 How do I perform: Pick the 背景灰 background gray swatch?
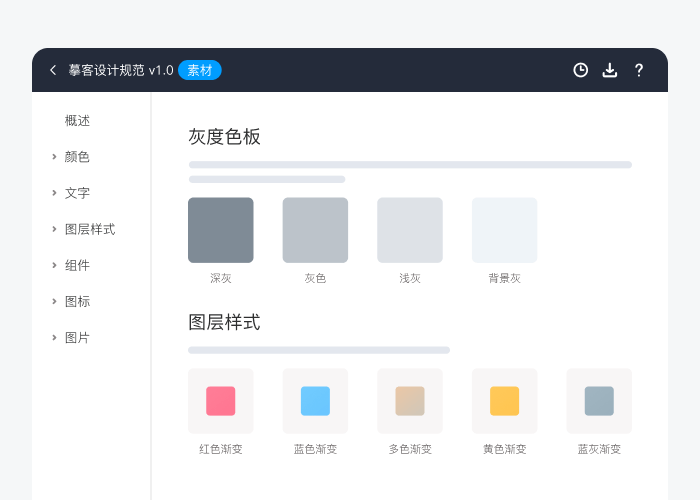coord(504,230)
